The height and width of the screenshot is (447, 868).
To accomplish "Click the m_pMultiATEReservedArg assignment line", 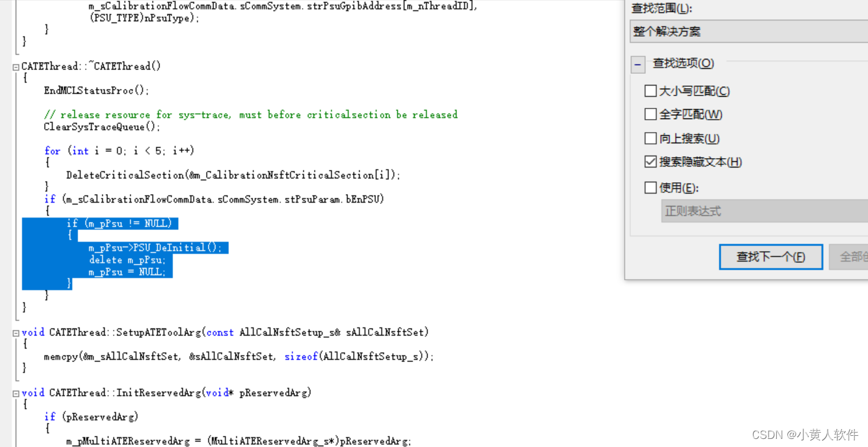I will click(x=238, y=441).
